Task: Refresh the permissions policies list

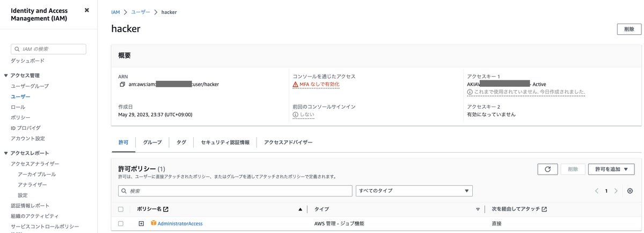Action: [547, 169]
